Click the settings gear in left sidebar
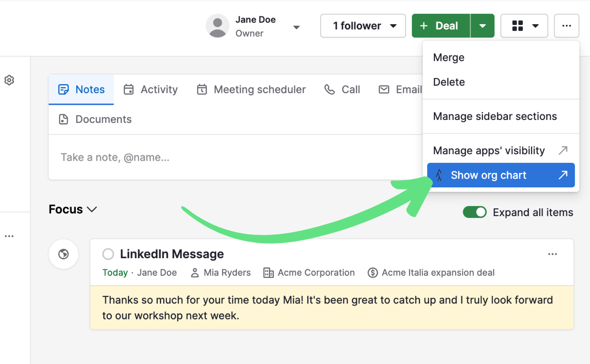The width and height of the screenshot is (590, 364). click(9, 80)
